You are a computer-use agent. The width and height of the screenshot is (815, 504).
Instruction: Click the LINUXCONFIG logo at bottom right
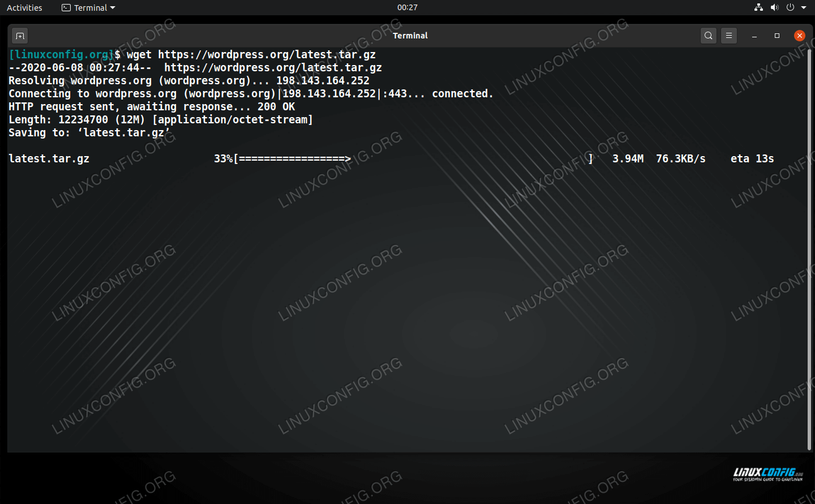[767, 474]
